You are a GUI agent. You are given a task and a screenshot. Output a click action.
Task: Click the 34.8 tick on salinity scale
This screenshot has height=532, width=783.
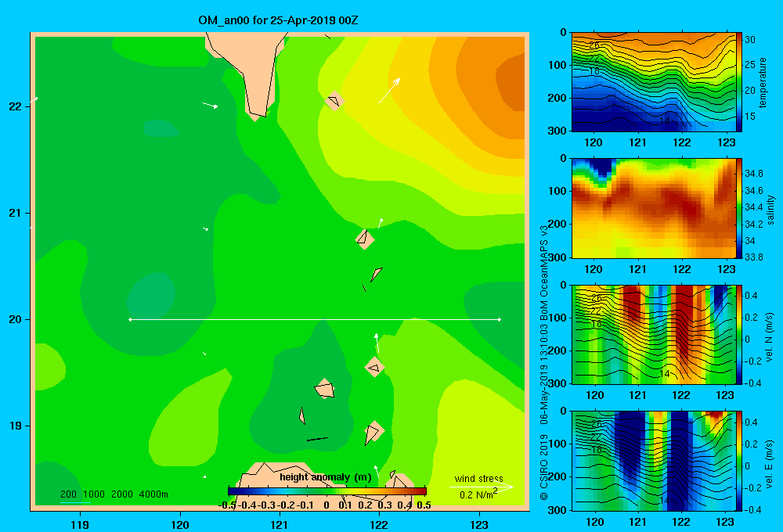(754, 174)
